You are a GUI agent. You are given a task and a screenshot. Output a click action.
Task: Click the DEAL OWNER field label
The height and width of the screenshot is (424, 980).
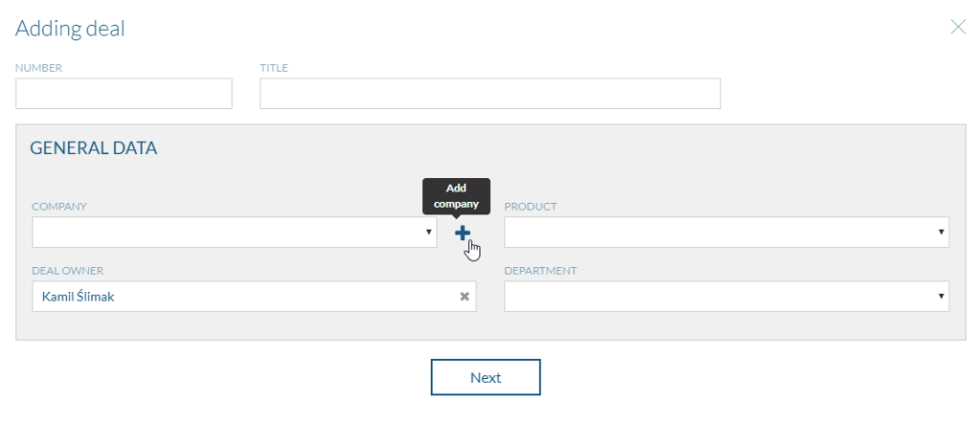click(x=68, y=271)
